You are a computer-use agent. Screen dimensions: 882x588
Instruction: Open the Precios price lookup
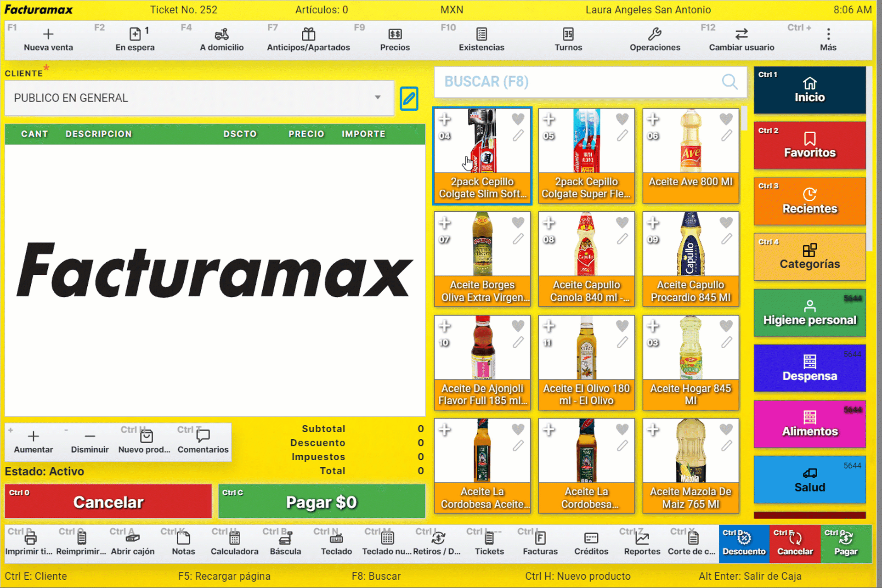395,40
